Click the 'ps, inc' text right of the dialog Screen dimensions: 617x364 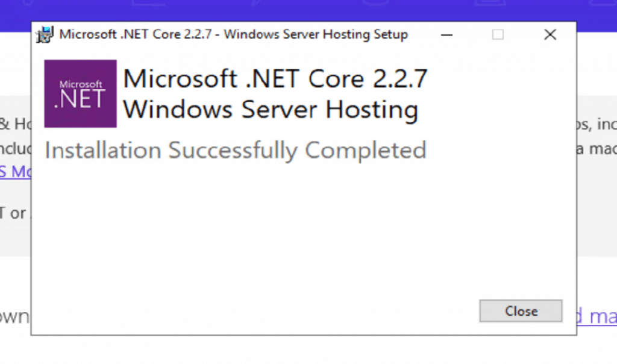point(597,124)
